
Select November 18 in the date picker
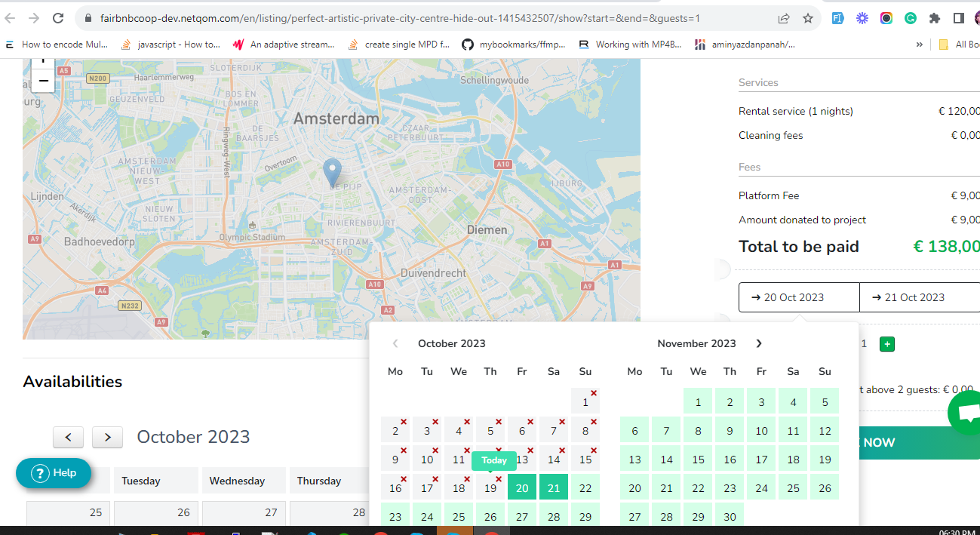click(x=793, y=460)
